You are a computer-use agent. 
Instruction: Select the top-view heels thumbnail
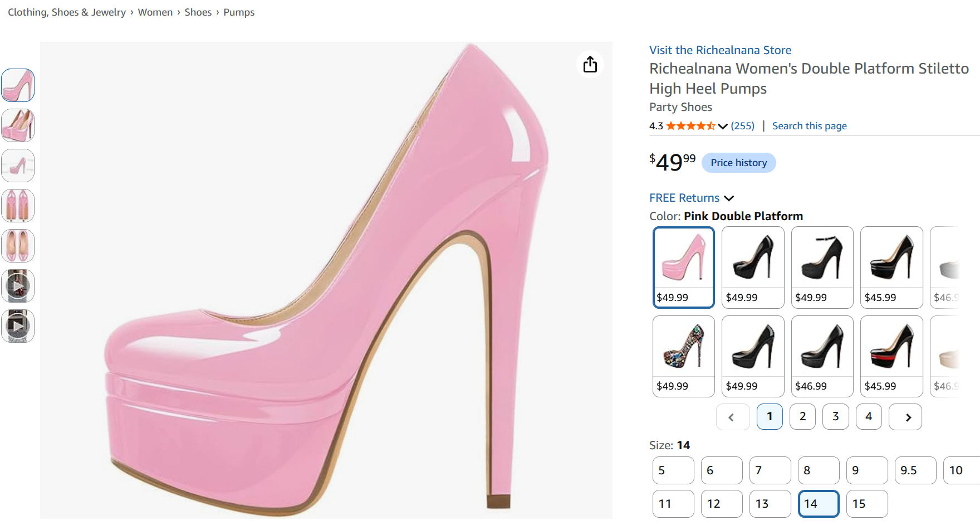18,246
